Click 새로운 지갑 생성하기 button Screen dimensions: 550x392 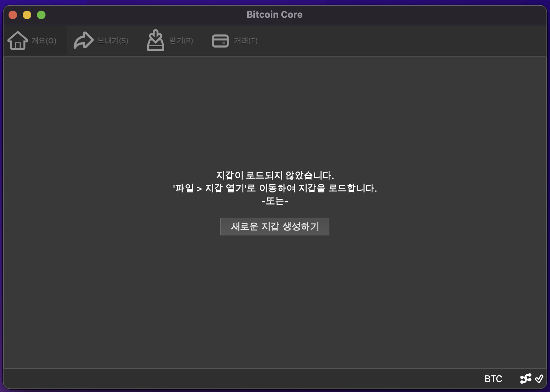pos(275,227)
